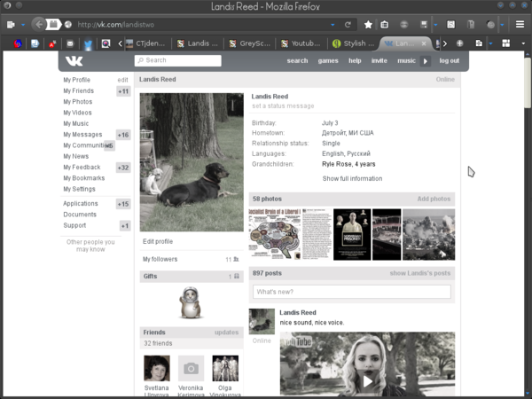Click the pinned Twitter tab icon
Image resolution: width=532 pixels, height=399 pixels.
click(x=88, y=43)
